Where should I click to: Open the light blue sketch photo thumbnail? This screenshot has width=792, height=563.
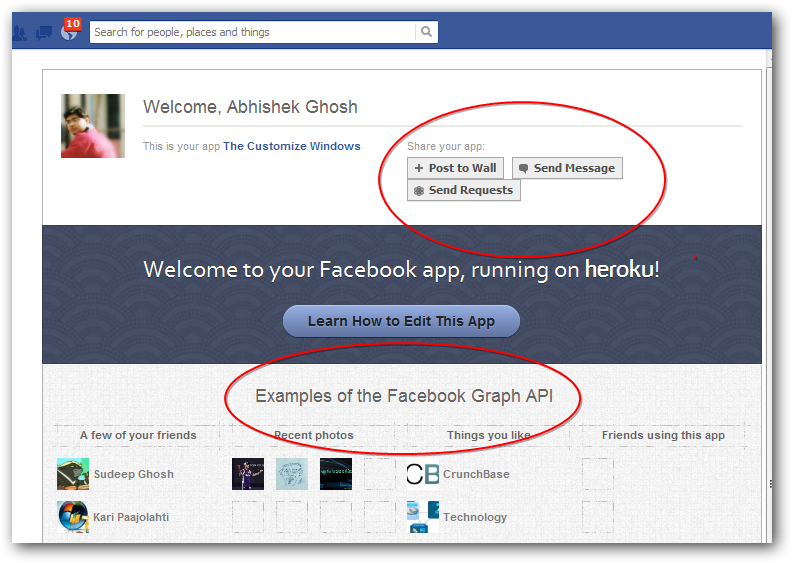(291, 474)
